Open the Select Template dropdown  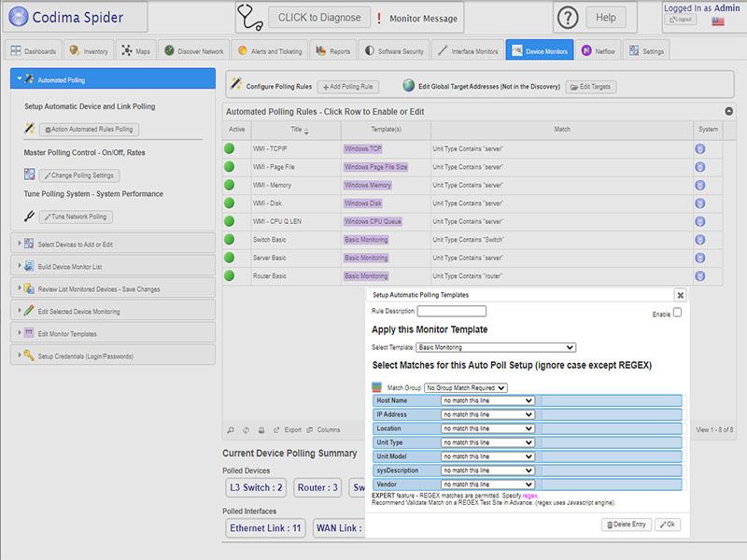click(496, 347)
